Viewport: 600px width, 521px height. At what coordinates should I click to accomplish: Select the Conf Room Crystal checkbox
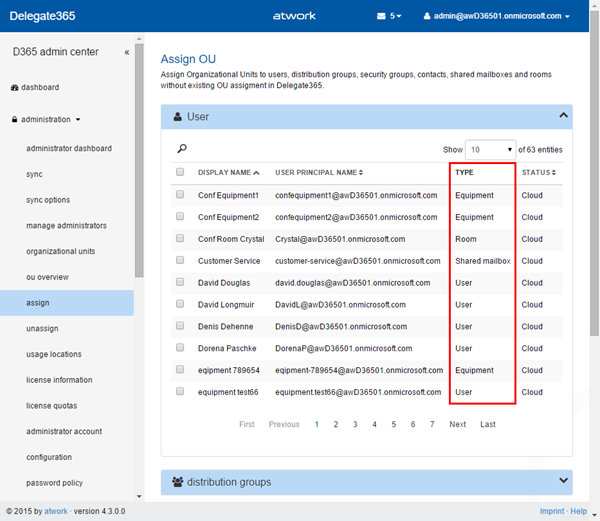(180, 239)
